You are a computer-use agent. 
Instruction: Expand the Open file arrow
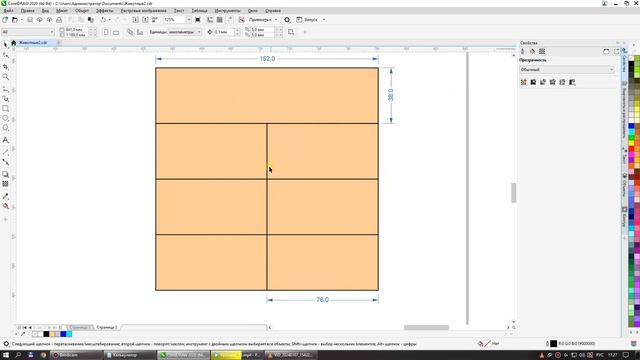(21, 20)
